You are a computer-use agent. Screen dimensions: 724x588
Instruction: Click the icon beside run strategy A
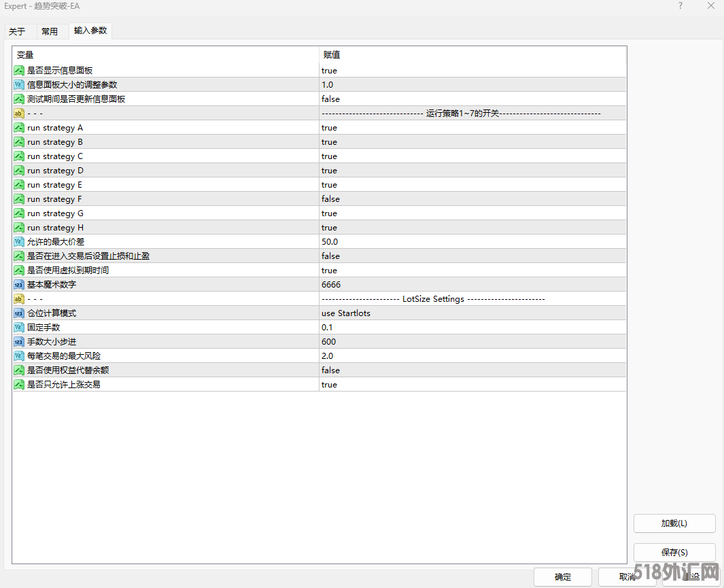click(x=19, y=128)
